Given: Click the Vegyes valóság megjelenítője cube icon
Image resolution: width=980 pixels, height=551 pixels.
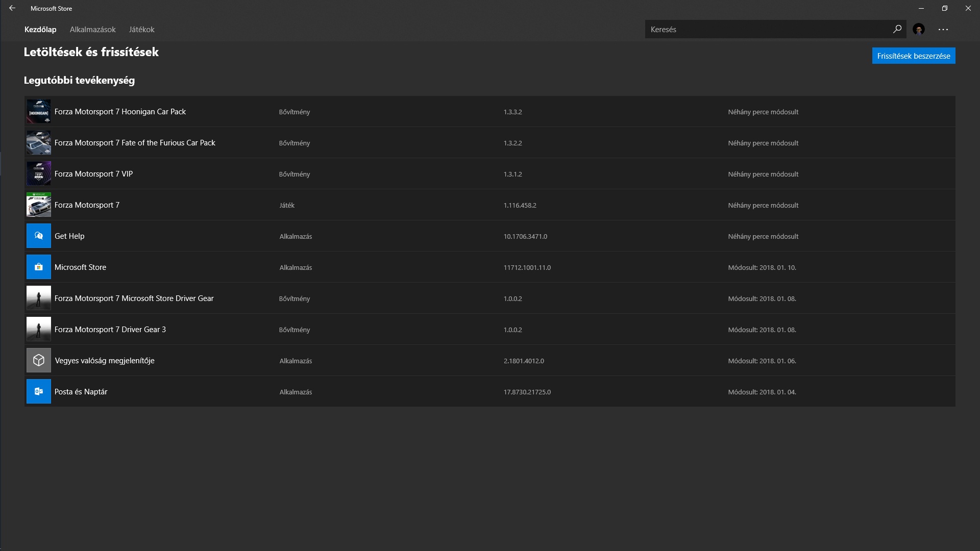Looking at the screenshot, I should pyautogui.click(x=39, y=360).
